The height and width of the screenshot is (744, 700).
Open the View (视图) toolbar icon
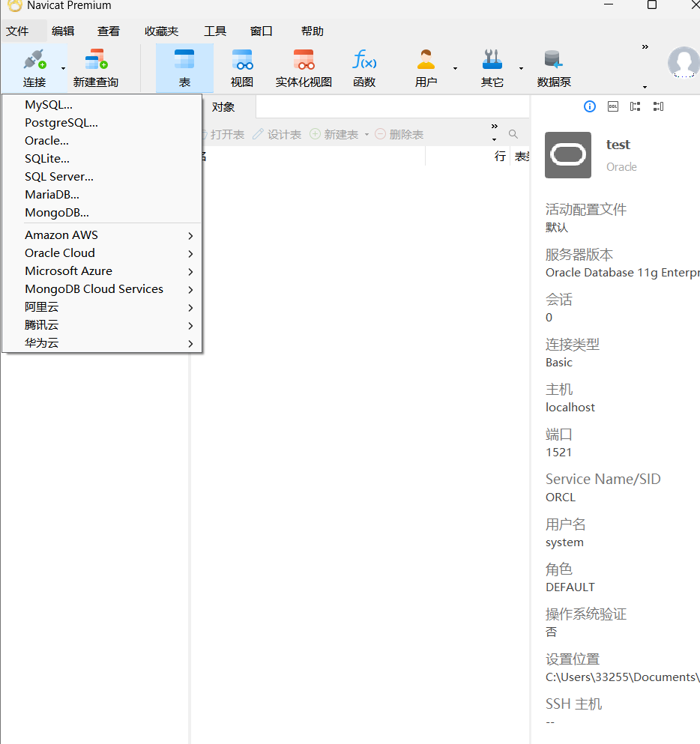coord(242,60)
